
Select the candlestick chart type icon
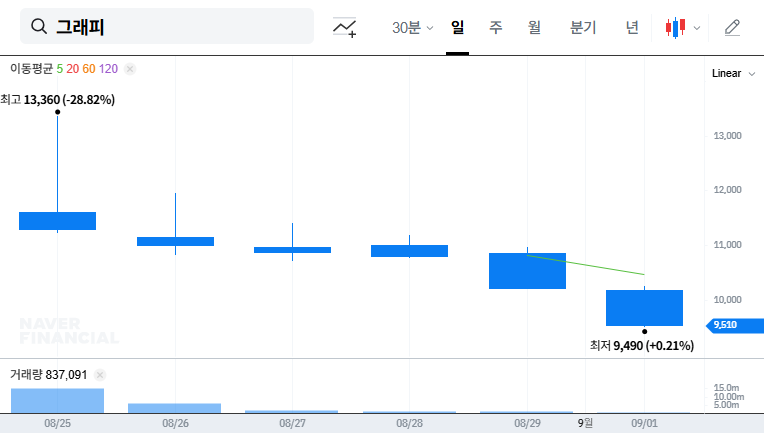[x=677, y=28]
